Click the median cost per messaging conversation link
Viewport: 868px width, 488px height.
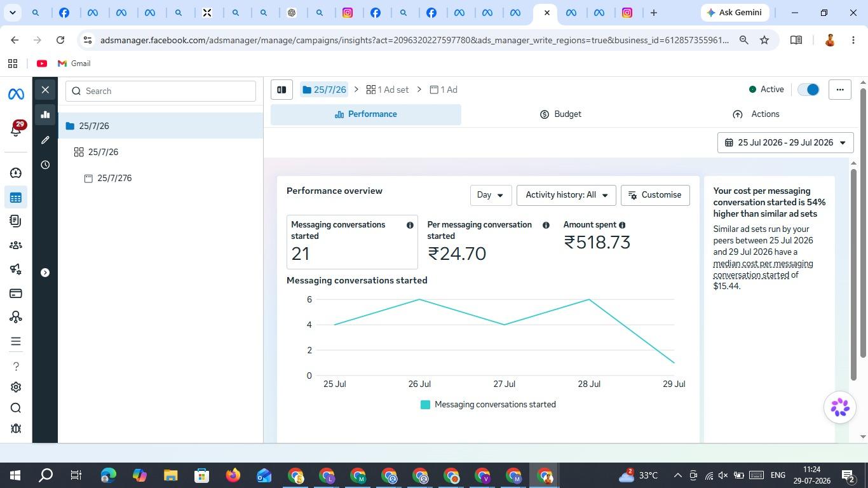[x=763, y=269]
